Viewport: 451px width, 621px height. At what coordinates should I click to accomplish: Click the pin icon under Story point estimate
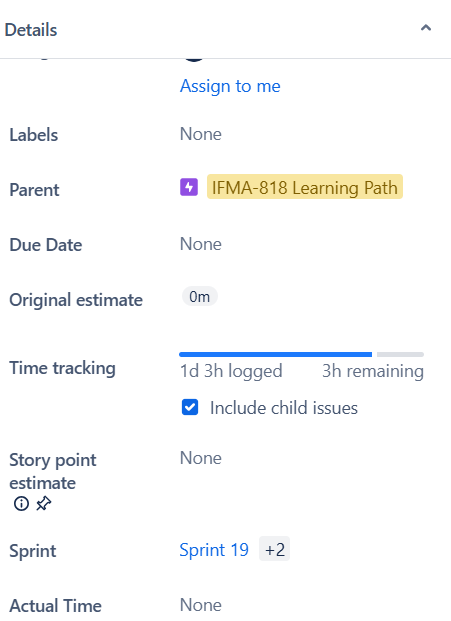(x=44, y=504)
